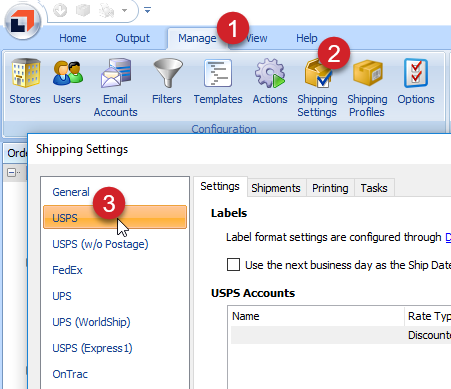Select OnTrac in the carrier list
Image resolution: width=451 pixels, height=389 pixels.
(x=70, y=374)
